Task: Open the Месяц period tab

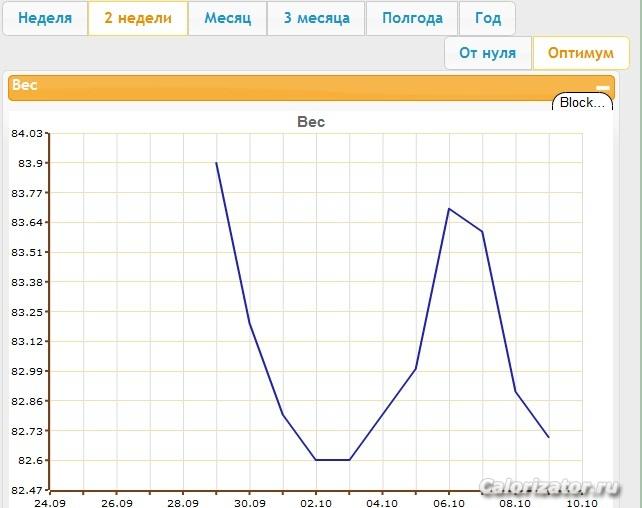Action: (227, 19)
